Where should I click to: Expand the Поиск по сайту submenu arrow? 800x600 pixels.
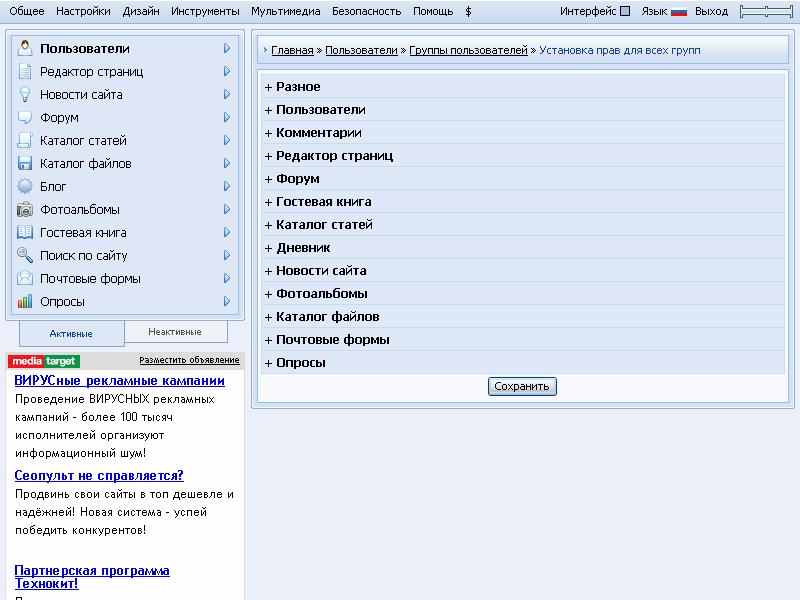tap(227, 255)
